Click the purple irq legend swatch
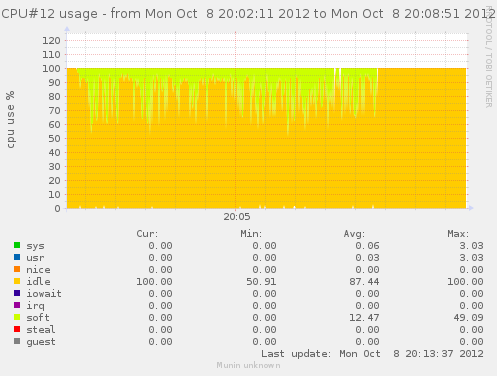The width and height of the screenshot is (497, 376). point(17,305)
